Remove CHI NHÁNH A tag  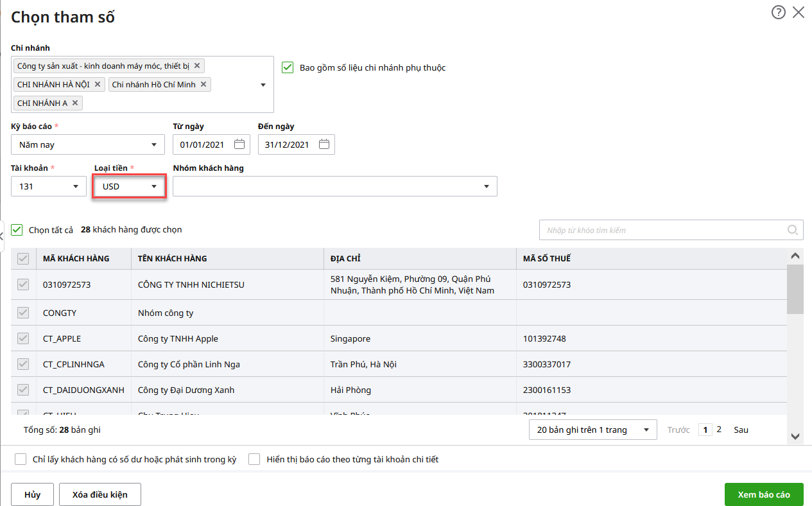pos(75,103)
